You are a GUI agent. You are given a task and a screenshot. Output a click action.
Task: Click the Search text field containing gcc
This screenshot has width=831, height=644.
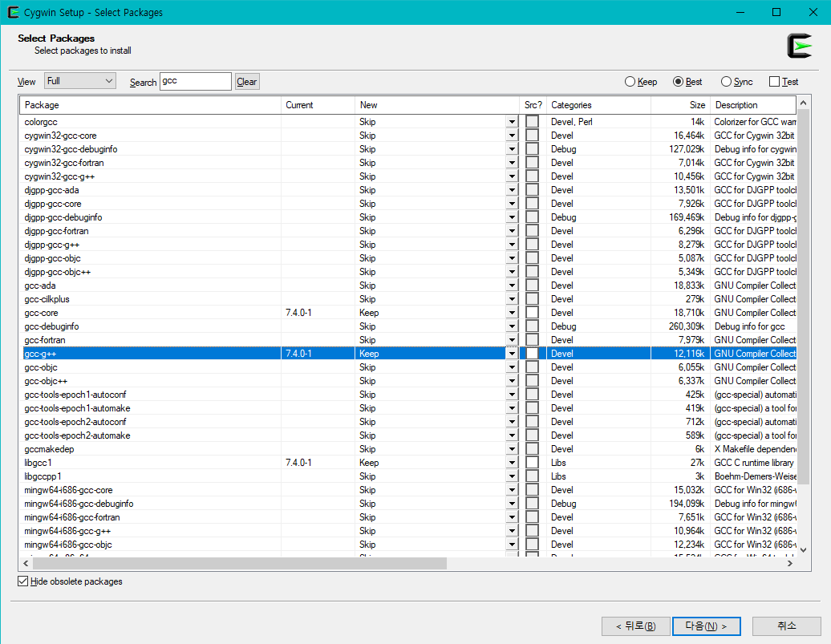[196, 81]
